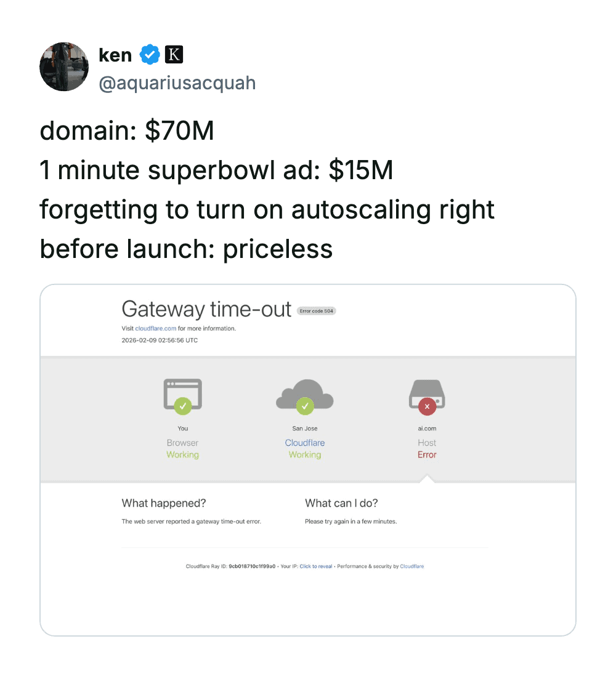Click the "Error code 504" badge
Viewport: 616px width, 676px height.
pyautogui.click(x=317, y=311)
